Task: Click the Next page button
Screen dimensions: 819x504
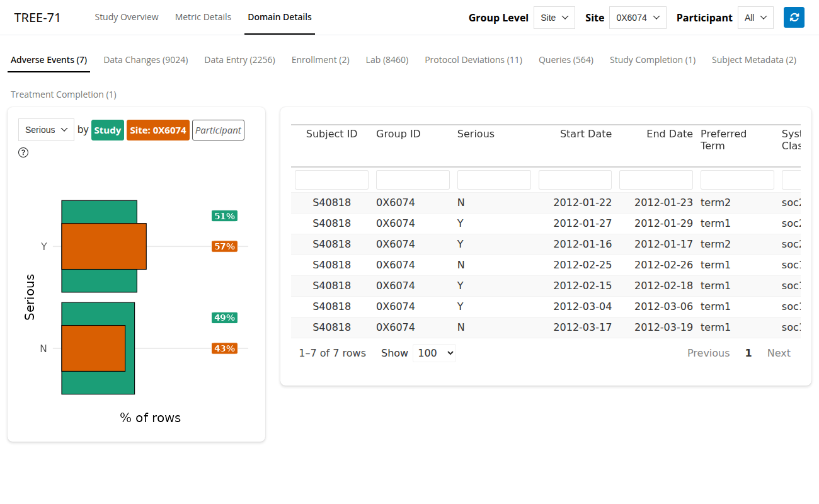Action: [x=778, y=353]
